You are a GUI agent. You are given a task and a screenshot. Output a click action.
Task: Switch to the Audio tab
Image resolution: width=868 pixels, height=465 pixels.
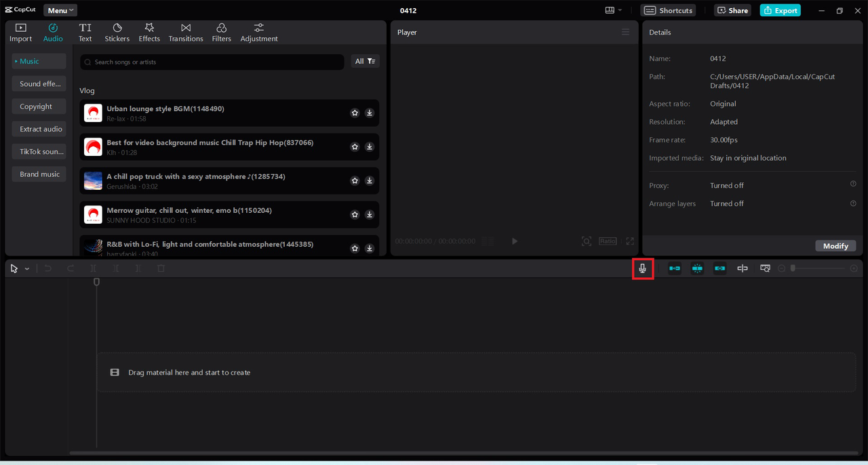(53, 33)
